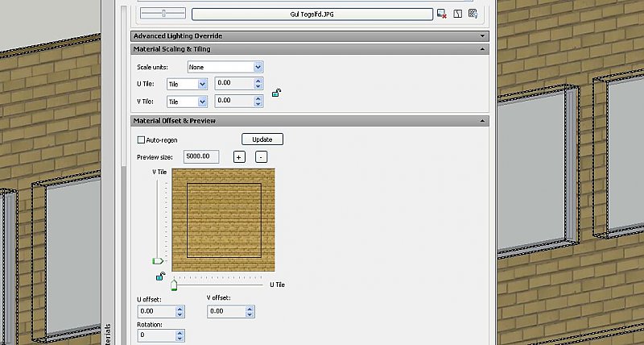Enable the Auto-regen checkbox
The height and width of the screenshot is (345, 644).
[141, 139]
